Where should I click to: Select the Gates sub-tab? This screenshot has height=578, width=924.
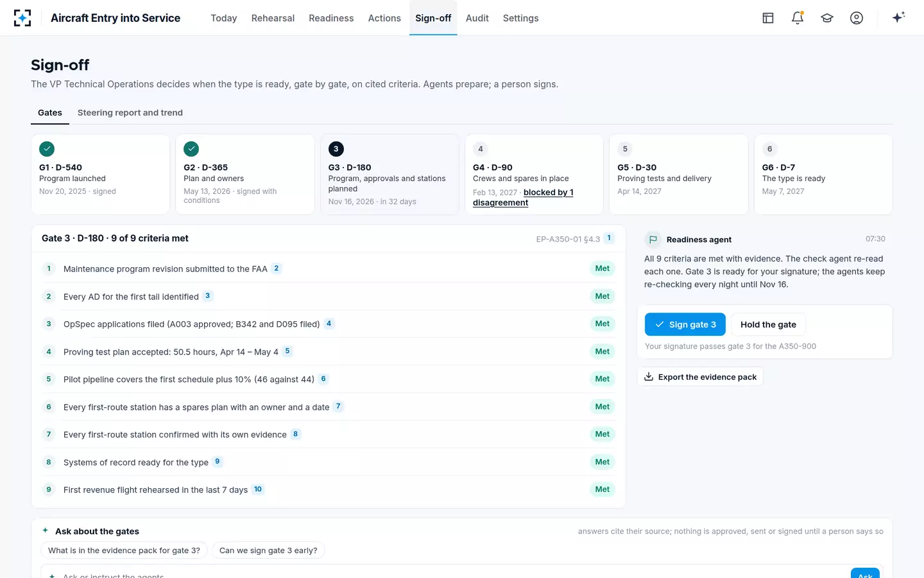click(x=50, y=113)
